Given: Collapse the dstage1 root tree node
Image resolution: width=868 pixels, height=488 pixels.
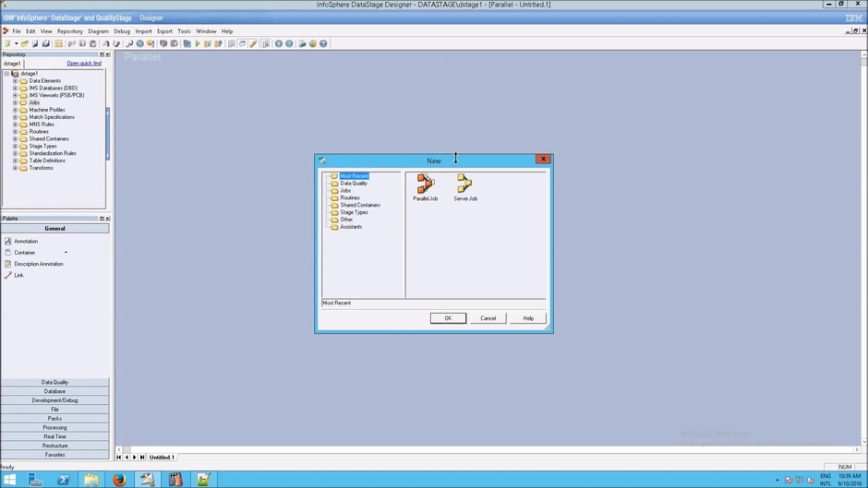Looking at the screenshot, I should click(x=6, y=73).
